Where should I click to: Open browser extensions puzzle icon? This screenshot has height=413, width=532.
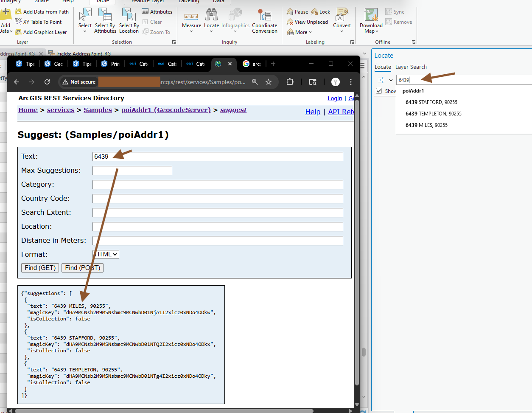tap(290, 82)
